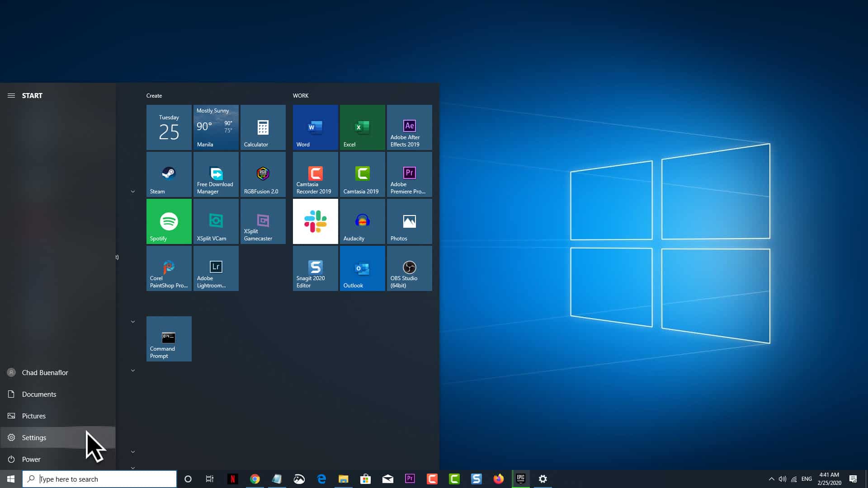
Task: Launch Adobe After Effects 2019
Action: [409, 127]
